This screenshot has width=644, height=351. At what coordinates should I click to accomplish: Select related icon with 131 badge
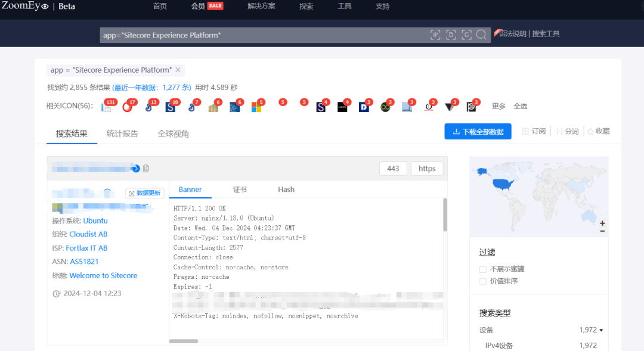[x=106, y=107]
